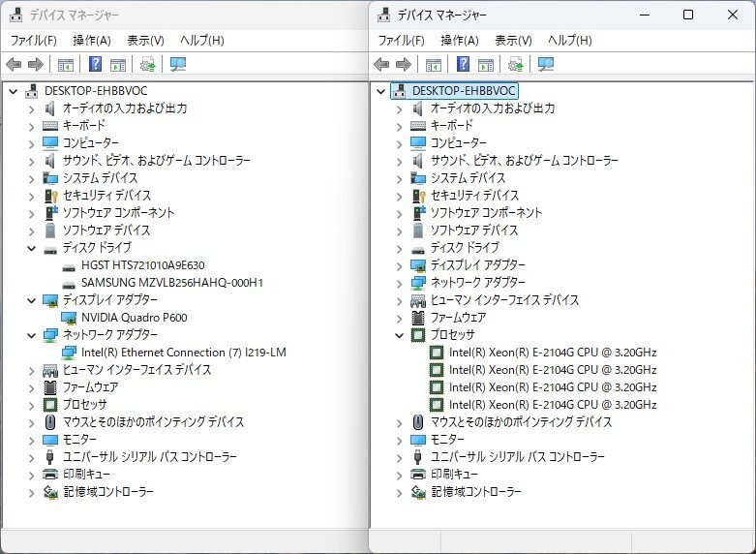
Task: Click scan for hardware changes icon in left window
Action: point(178,64)
